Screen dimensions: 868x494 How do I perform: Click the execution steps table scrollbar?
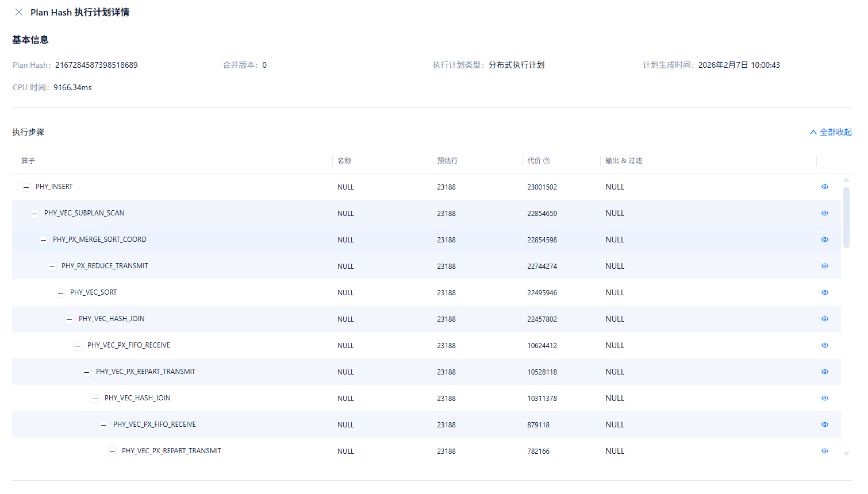[846, 217]
